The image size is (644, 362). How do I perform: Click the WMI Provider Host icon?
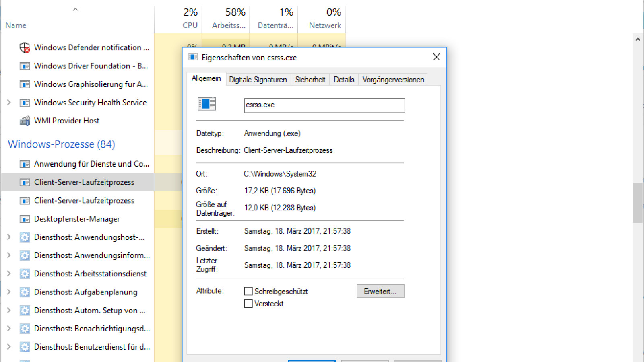click(25, 120)
